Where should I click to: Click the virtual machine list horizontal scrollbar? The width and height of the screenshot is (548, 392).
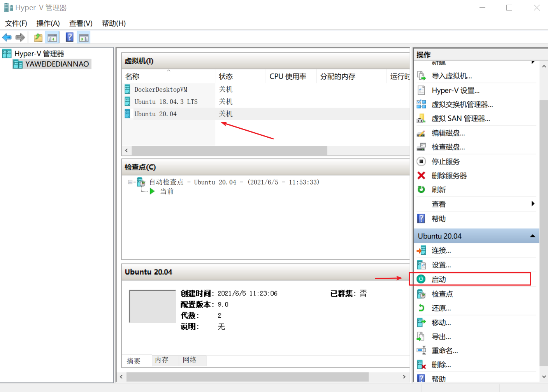coord(229,150)
